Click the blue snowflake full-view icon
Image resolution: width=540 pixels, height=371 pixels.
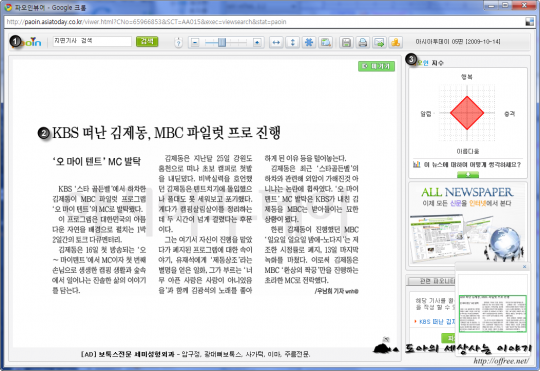coord(309,42)
